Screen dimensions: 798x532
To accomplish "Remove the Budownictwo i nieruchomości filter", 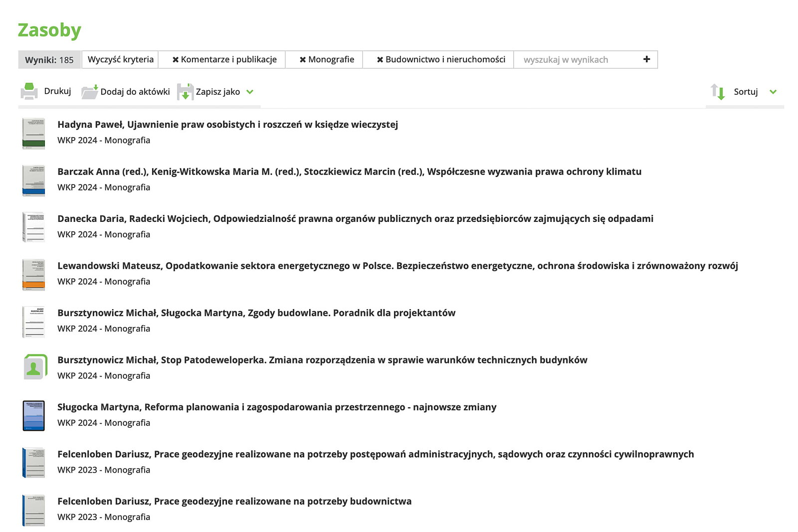I will tap(380, 60).
